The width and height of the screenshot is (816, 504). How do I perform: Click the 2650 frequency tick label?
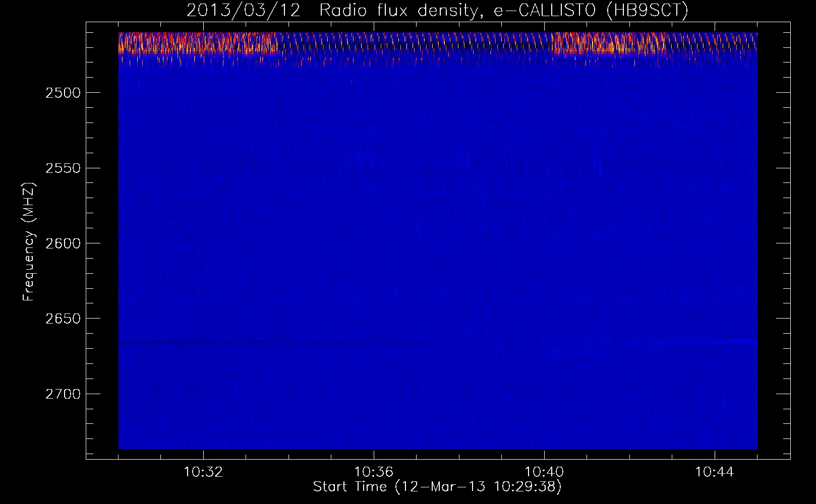63,319
